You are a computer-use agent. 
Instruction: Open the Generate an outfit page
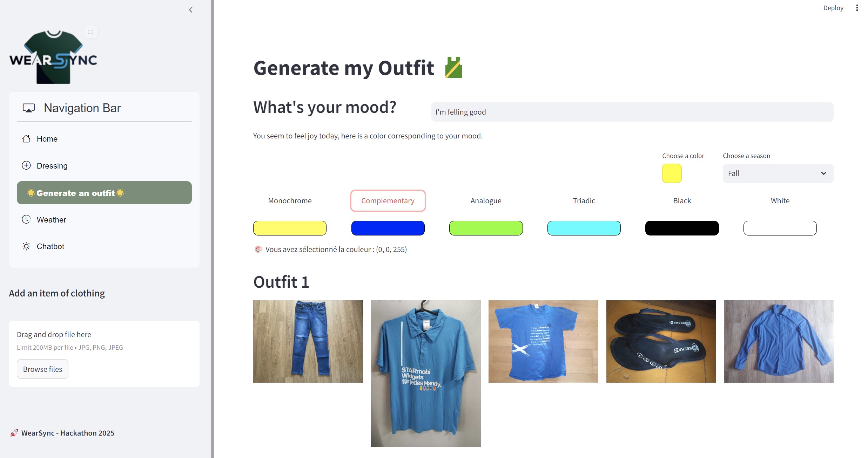(x=104, y=193)
